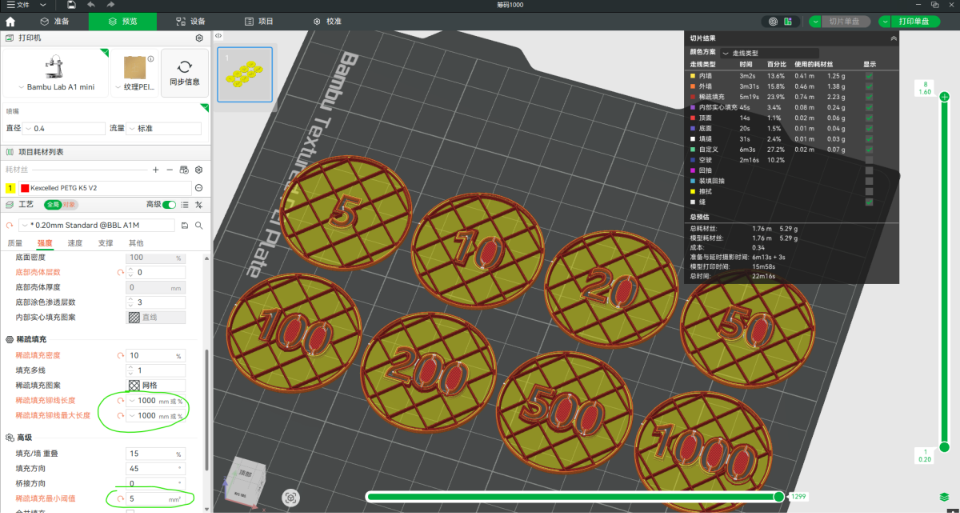
Task: Uncheck display of 外墙 line type
Action: point(869,86)
